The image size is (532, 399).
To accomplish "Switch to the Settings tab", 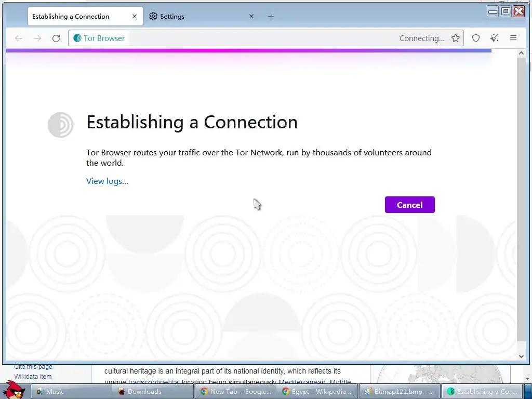I will pos(202,16).
